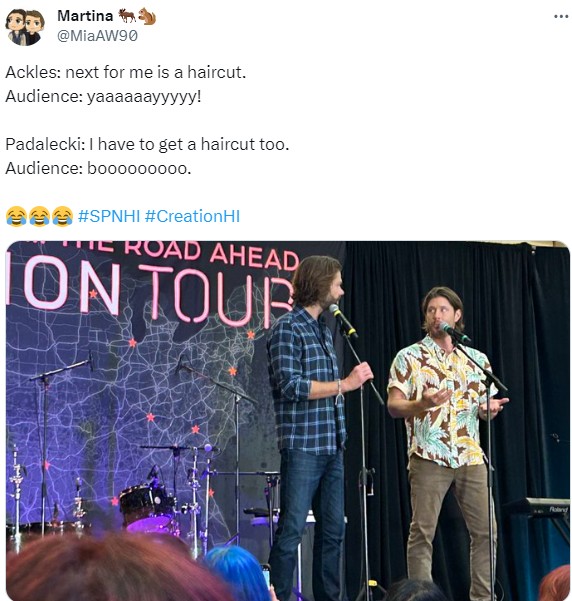572x601 pixels.
Task: Click the middle crying-laughing emoji
Action: pos(39,216)
